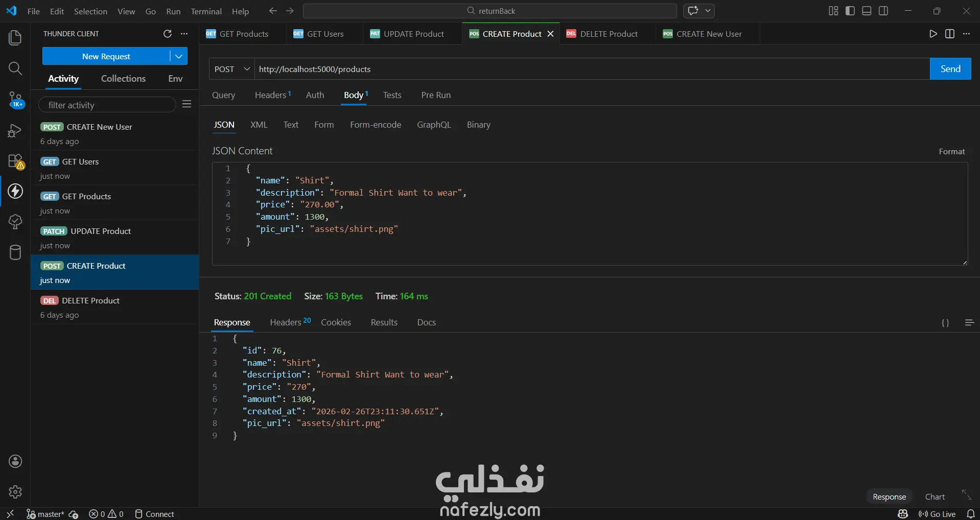The image size is (980, 520).
Task: Open the Accounts menu icon
Action: 15,461
